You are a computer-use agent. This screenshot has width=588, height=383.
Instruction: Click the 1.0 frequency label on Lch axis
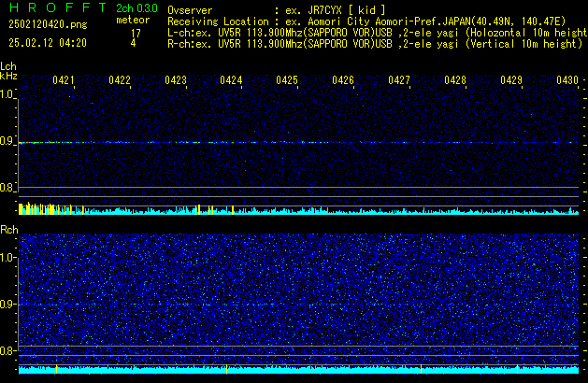(7, 94)
